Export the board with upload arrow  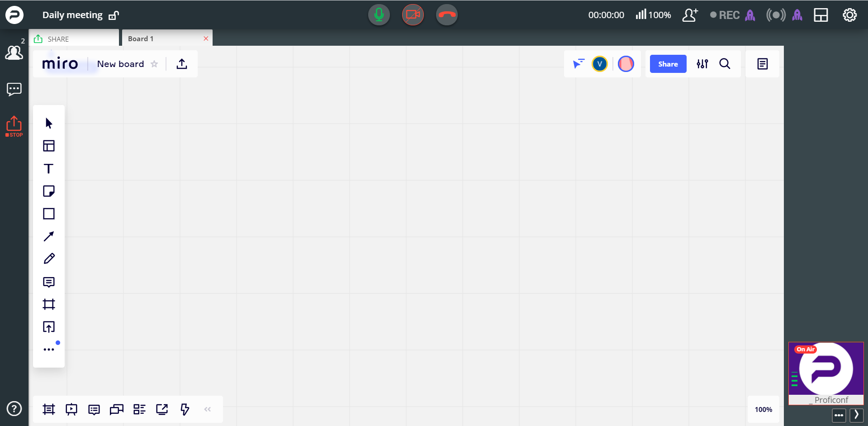point(182,64)
